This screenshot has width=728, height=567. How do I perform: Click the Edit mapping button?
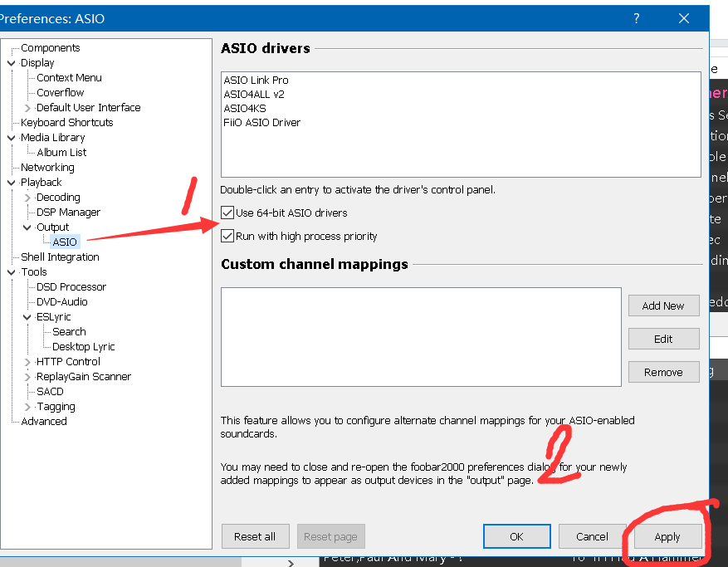pos(663,339)
